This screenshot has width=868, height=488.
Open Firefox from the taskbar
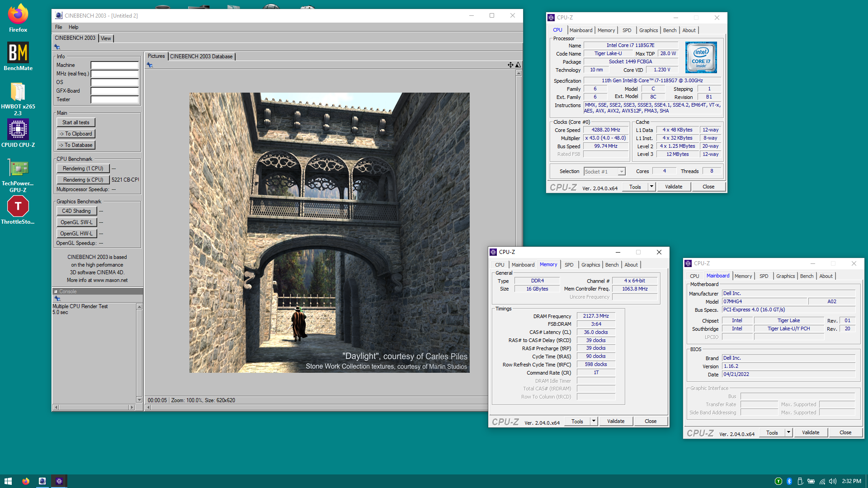[26, 481]
